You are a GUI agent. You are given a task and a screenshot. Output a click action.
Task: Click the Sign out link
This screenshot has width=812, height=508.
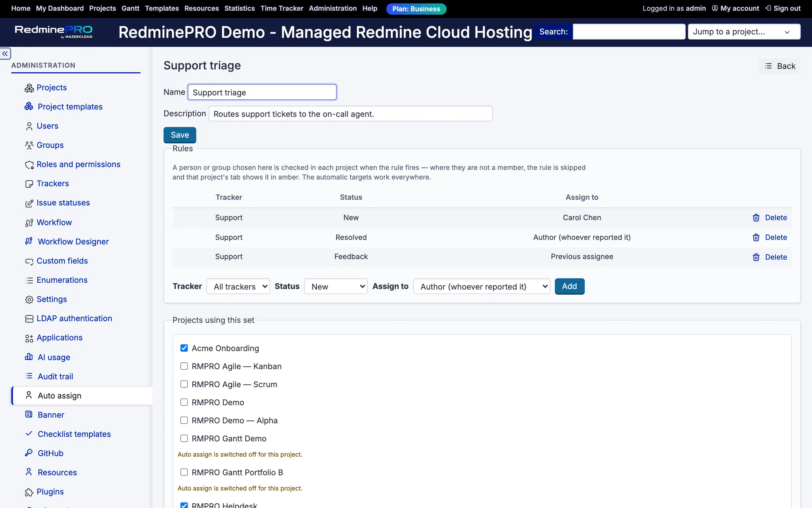point(783,8)
